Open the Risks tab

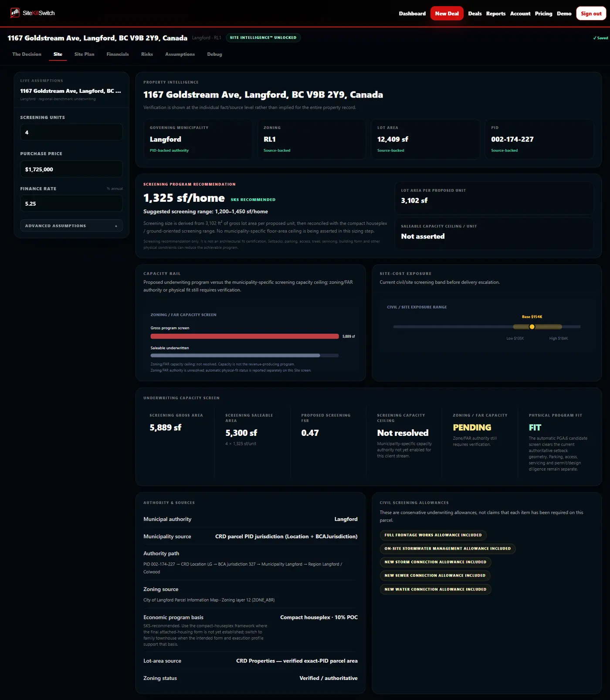click(x=147, y=54)
